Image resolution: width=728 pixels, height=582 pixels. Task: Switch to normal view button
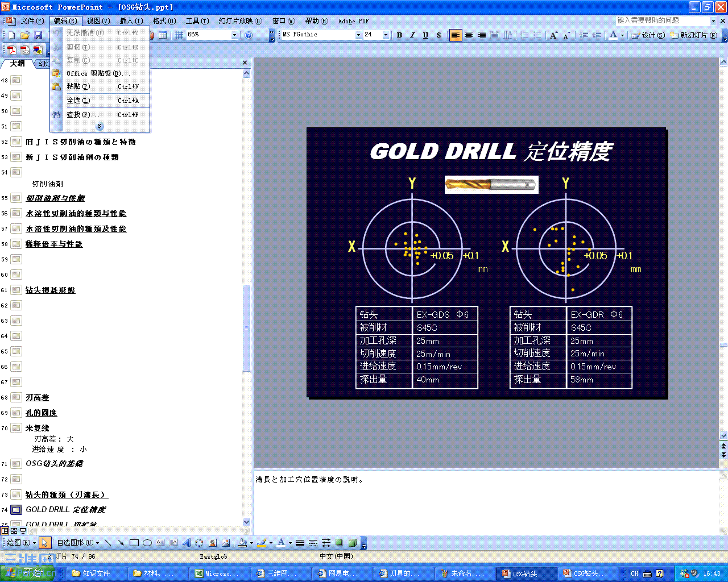click(5, 531)
